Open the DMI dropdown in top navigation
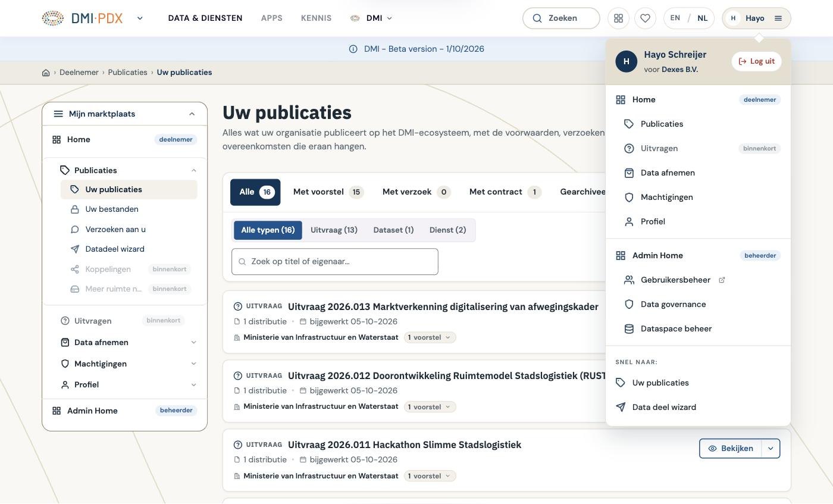 pos(372,18)
